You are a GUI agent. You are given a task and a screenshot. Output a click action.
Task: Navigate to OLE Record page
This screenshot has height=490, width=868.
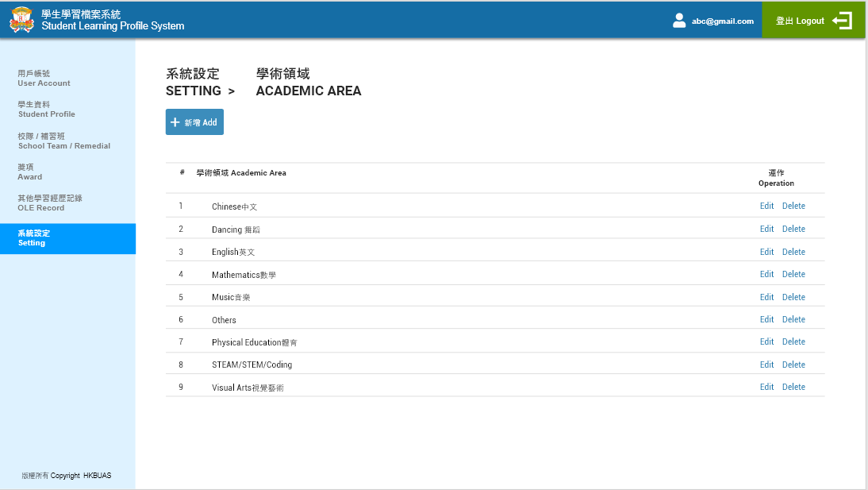pos(50,203)
